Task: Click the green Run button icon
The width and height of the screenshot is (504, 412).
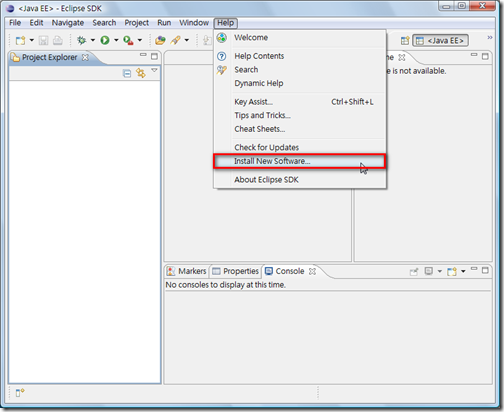Action: (105, 40)
